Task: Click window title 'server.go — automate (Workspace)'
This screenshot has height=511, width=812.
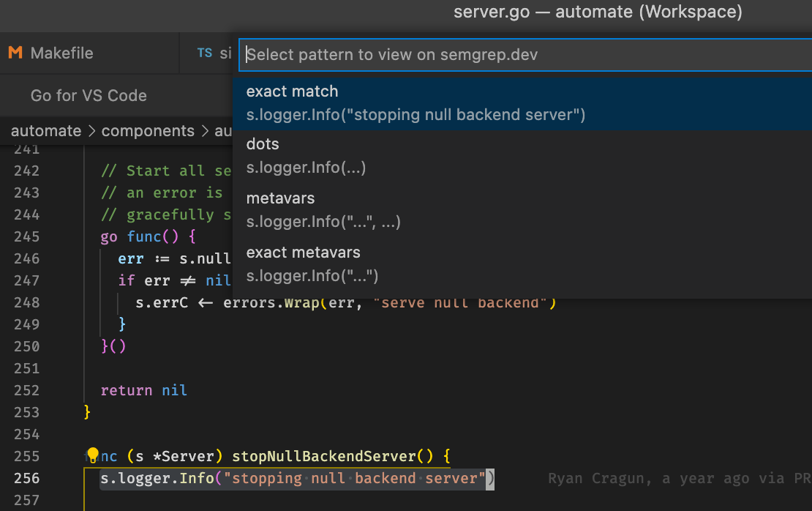Action: point(598,12)
